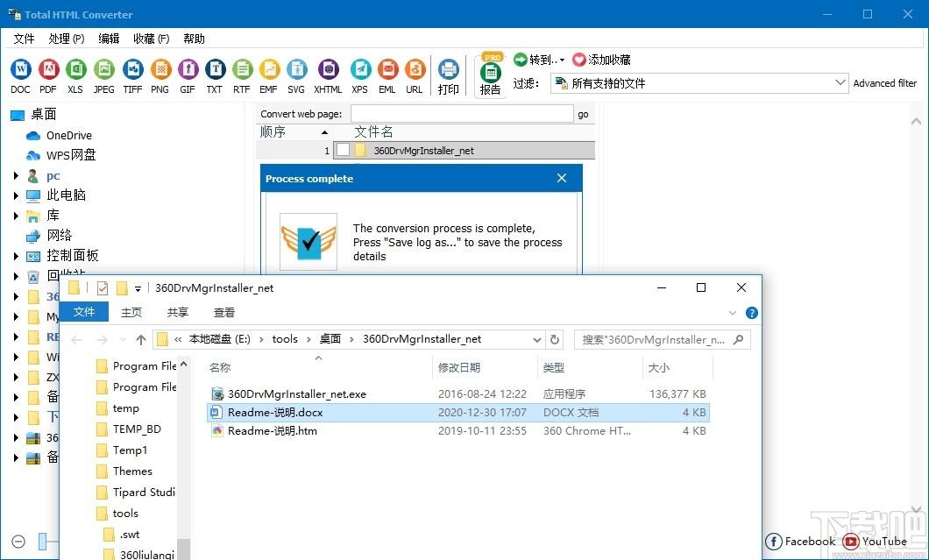Image resolution: width=929 pixels, height=560 pixels.
Task: Expand 此电脑 tree node
Action: click(x=16, y=195)
